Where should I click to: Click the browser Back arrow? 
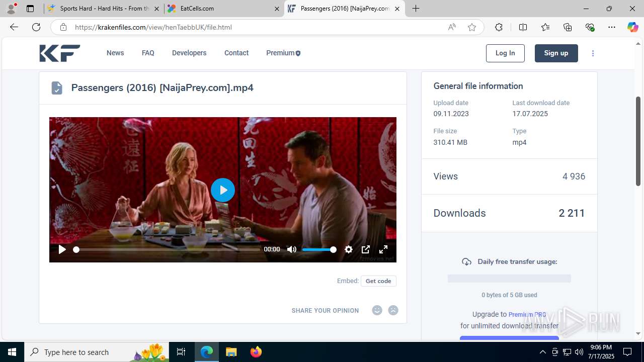point(14,27)
